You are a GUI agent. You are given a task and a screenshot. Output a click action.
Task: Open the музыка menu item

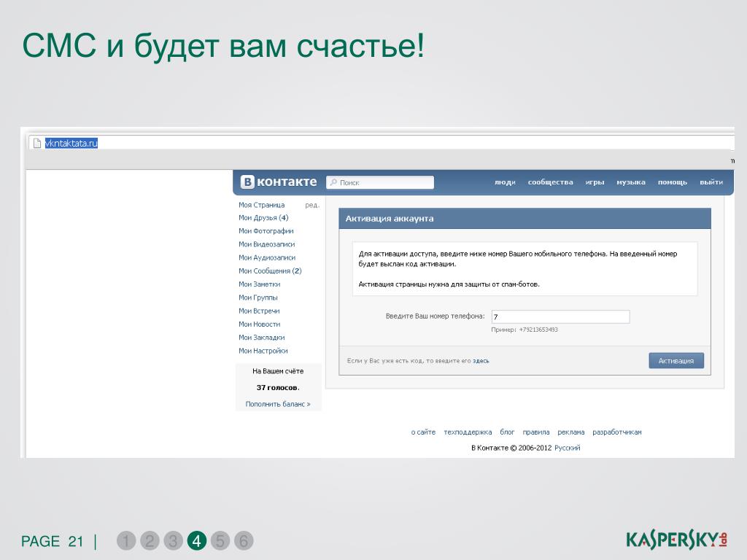click(631, 182)
